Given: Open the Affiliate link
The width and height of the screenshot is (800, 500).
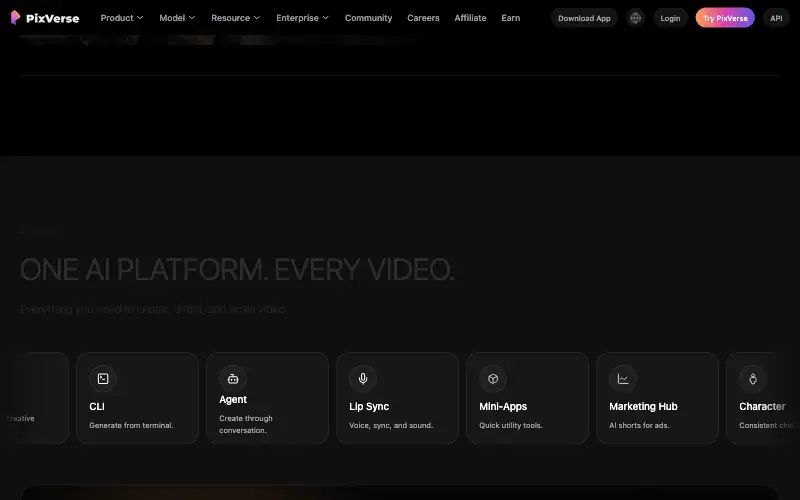Looking at the screenshot, I should coord(470,18).
